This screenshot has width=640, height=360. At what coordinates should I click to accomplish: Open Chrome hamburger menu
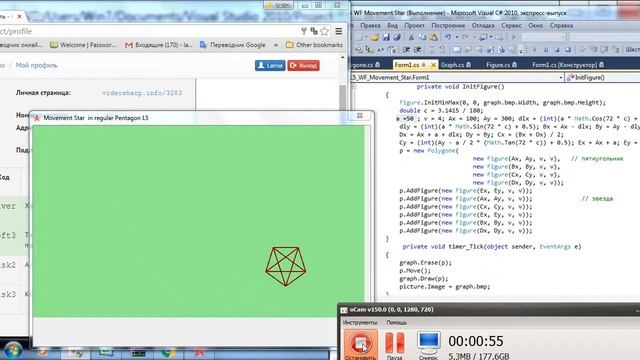(339, 31)
